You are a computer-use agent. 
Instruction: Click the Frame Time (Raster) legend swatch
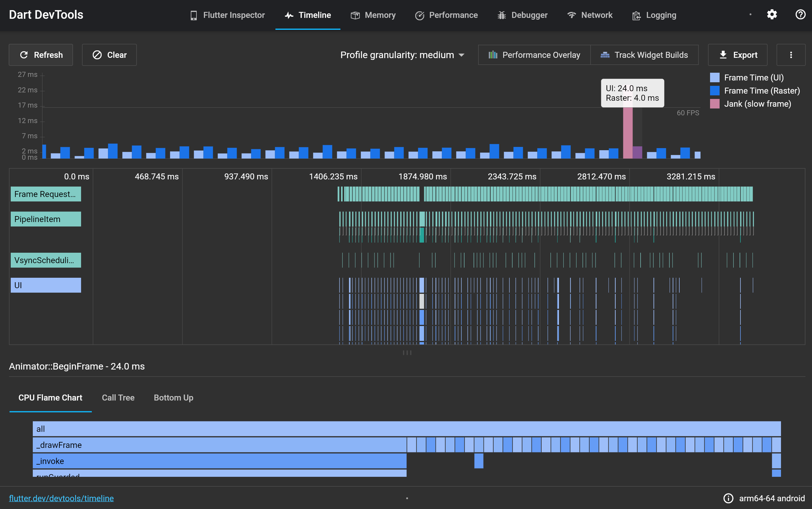point(715,91)
